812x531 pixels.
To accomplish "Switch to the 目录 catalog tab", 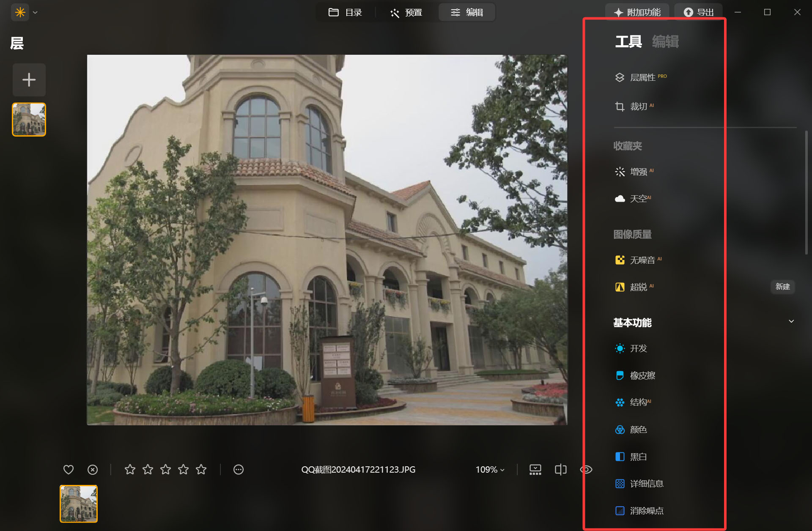I will [345, 12].
